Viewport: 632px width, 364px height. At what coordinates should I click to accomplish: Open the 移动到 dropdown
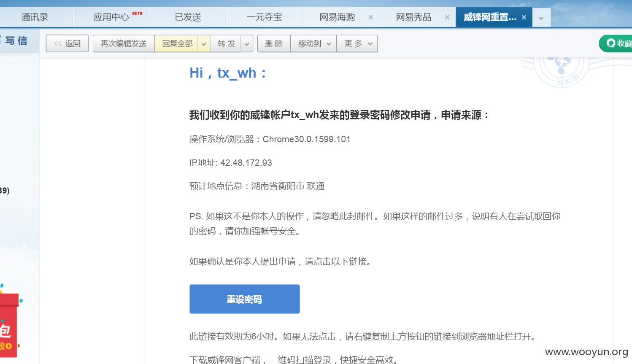click(x=313, y=43)
